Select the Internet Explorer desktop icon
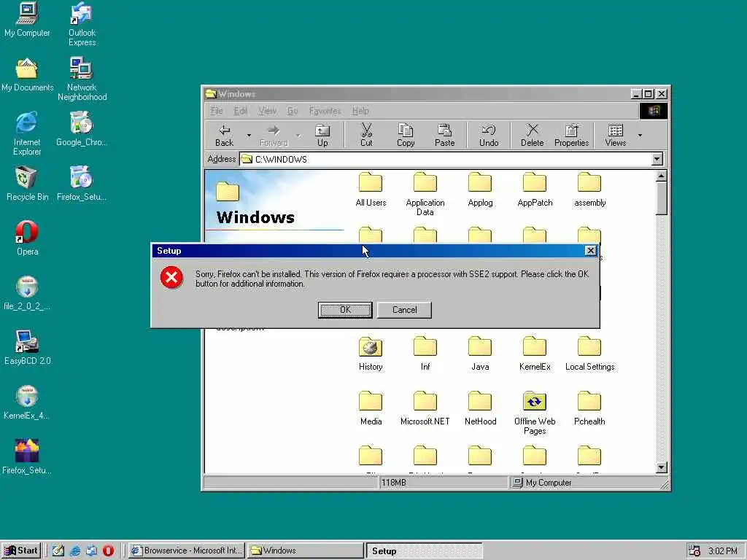The height and width of the screenshot is (560, 747). tap(27, 133)
